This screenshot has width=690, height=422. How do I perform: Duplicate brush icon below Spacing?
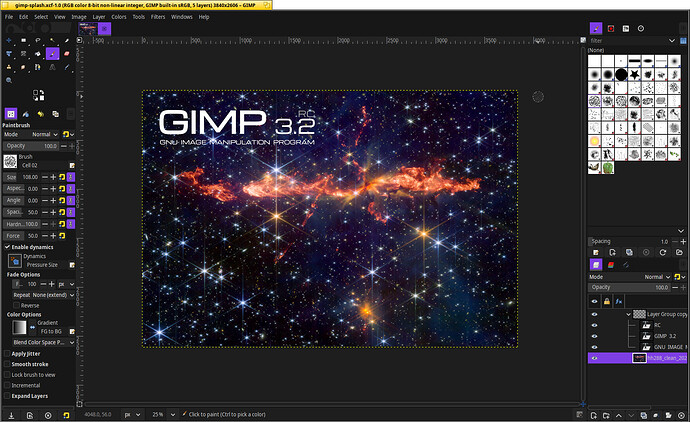[629, 252]
